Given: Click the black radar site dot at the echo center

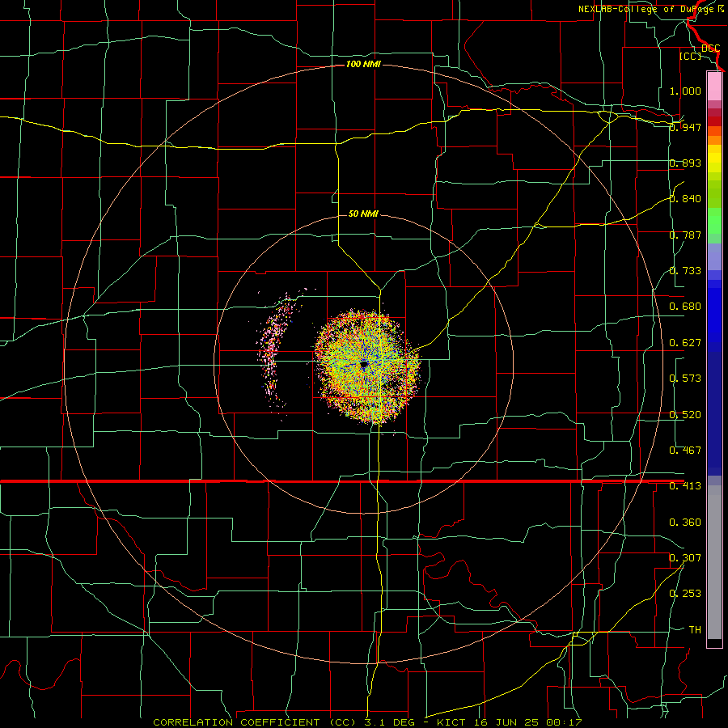Looking at the screenshot, I should point(364,365).
